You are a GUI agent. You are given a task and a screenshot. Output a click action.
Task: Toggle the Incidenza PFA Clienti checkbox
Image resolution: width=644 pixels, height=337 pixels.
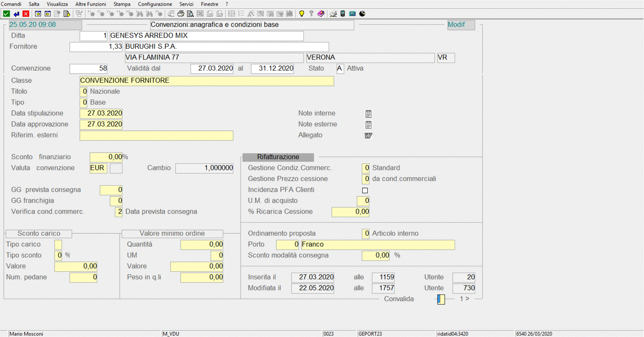365,191
